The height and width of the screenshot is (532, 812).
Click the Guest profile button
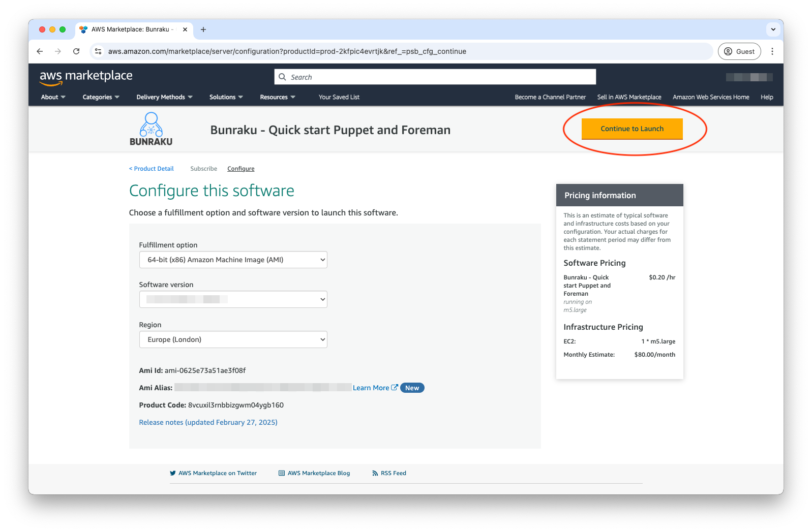[x=739, y=51]
